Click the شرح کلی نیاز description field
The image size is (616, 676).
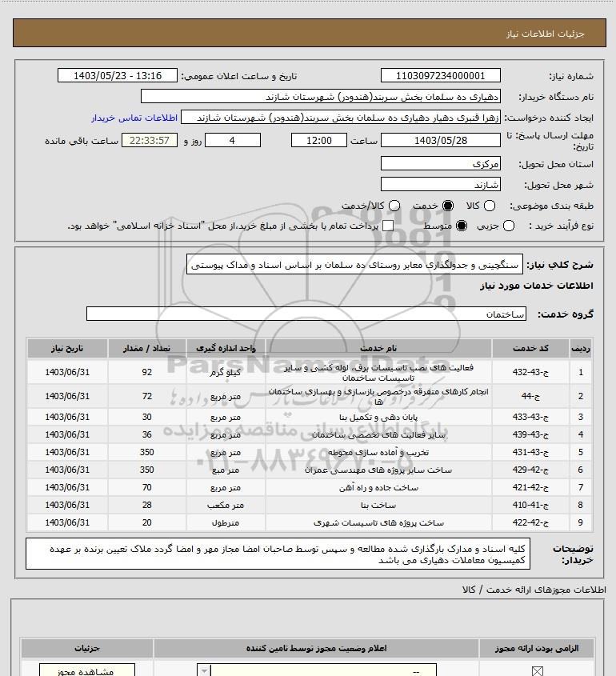(x=354, y=264)
